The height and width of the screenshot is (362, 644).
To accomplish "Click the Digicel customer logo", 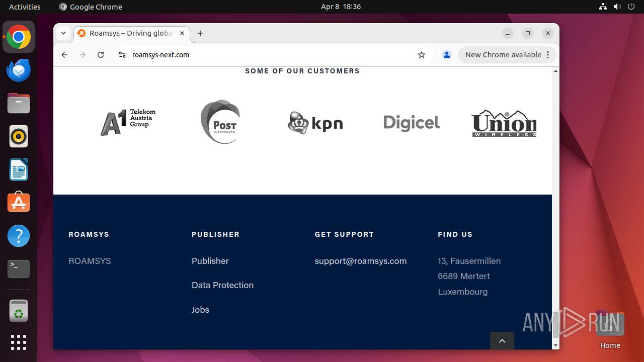I will point(412,123).
